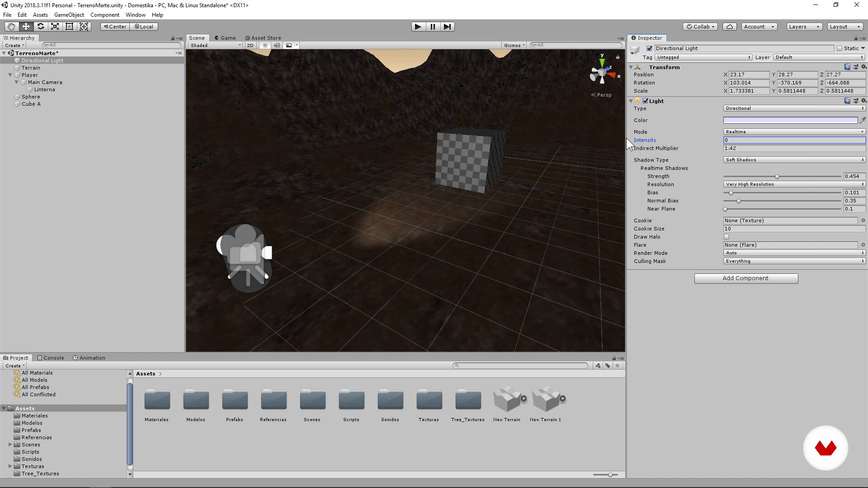Open the File menu
The image size is (868, 488).
pos(7,15)
